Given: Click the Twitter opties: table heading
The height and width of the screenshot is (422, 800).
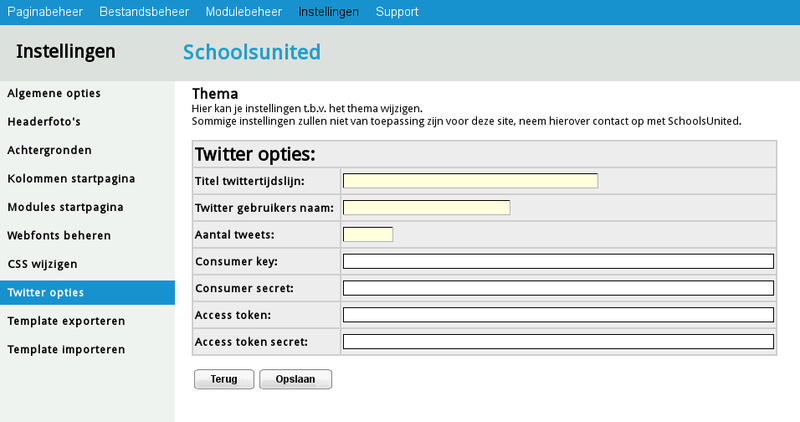Looking at the screenshot, I should 255,154.
